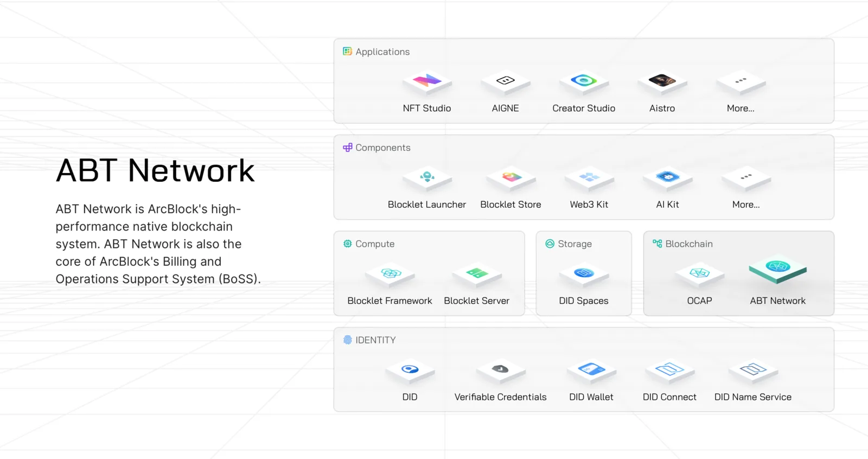The height and width of the screenshot is (459, 868).
Task: Select the AIGNE application icon
Action: point(505,82)
